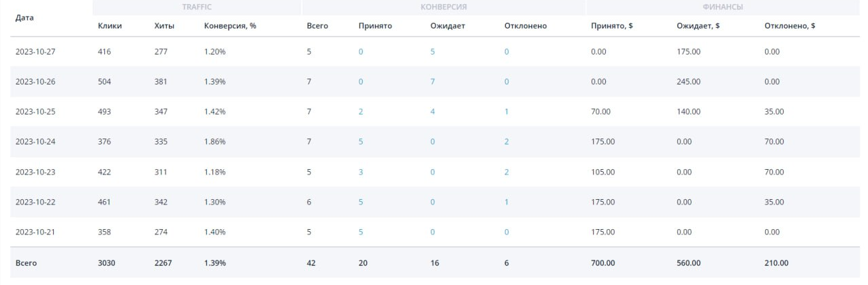Viewport: 868px width, 285px height.
Task: Select the 2023-10-23 date cell
Action: click(x=35, y=172)
